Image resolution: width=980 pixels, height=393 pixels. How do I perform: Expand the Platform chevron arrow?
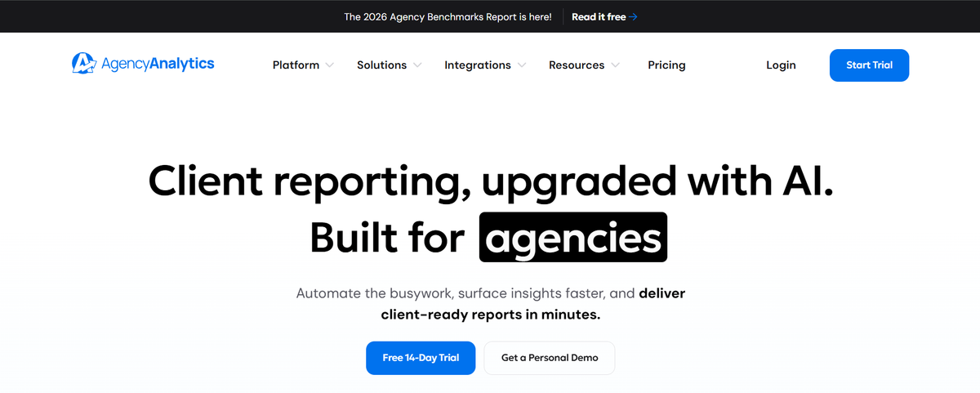point(329,65)
